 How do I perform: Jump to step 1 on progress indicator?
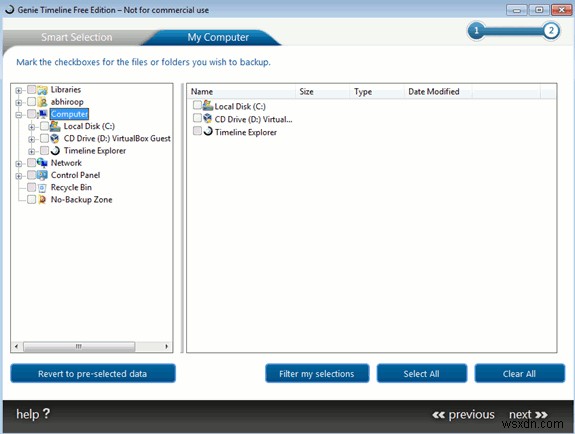click(x=476, y=30)
